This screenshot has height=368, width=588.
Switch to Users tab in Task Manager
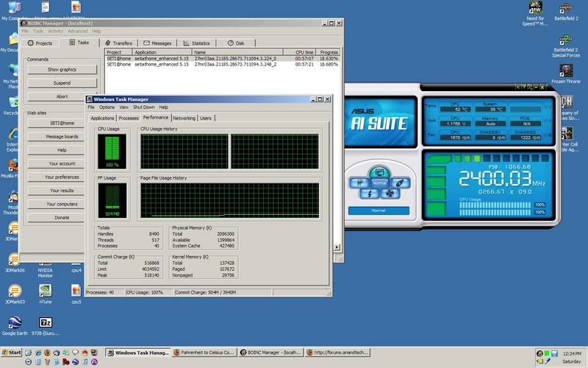click(206, 118)
